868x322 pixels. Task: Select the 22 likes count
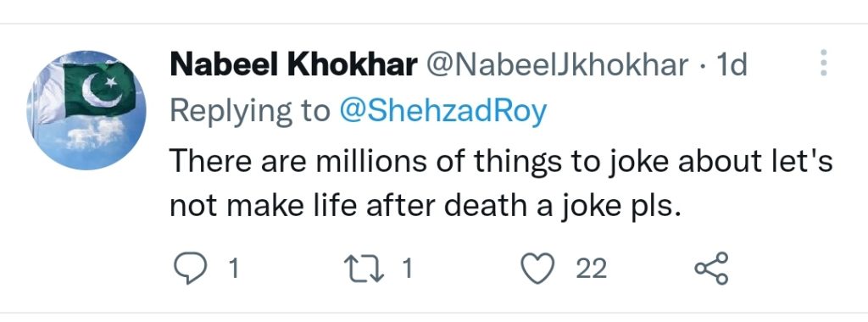pos(592,269)
